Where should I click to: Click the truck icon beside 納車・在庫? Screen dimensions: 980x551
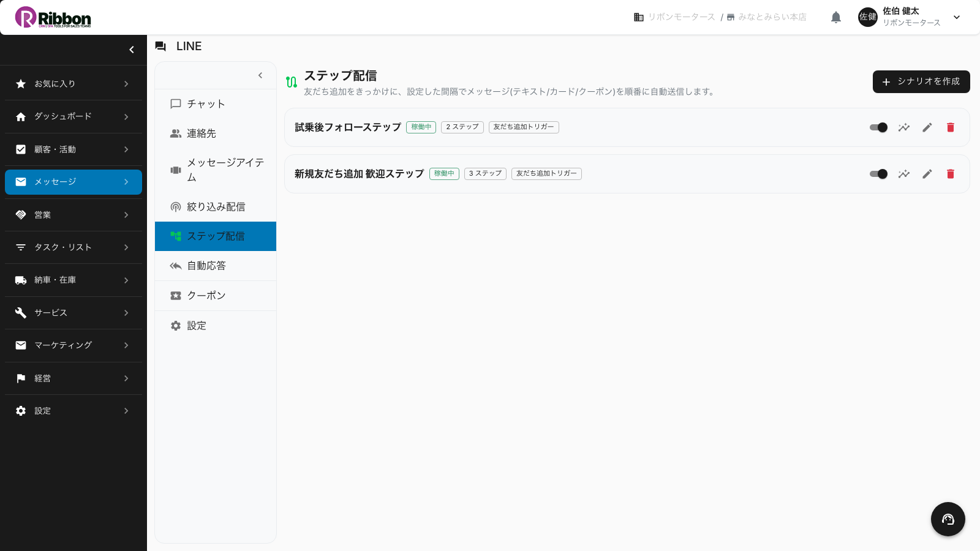pyautogui.click(x=21, y=280)
